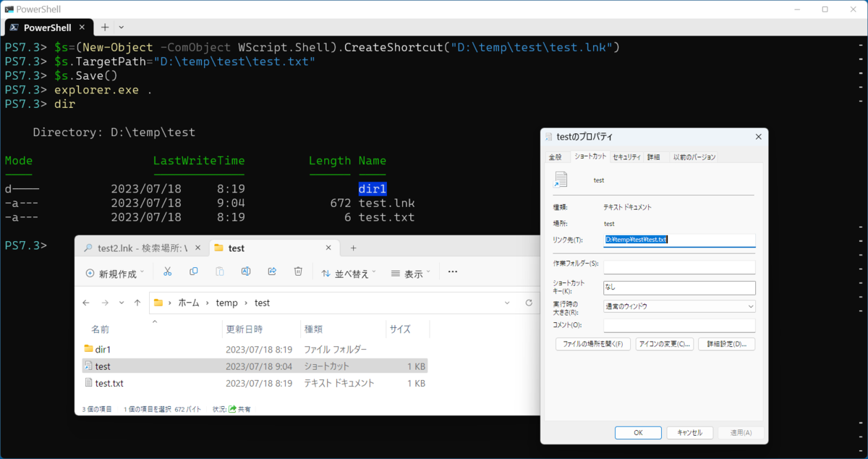Close the test2.lnk search tab in Explorer

[197, 248]
